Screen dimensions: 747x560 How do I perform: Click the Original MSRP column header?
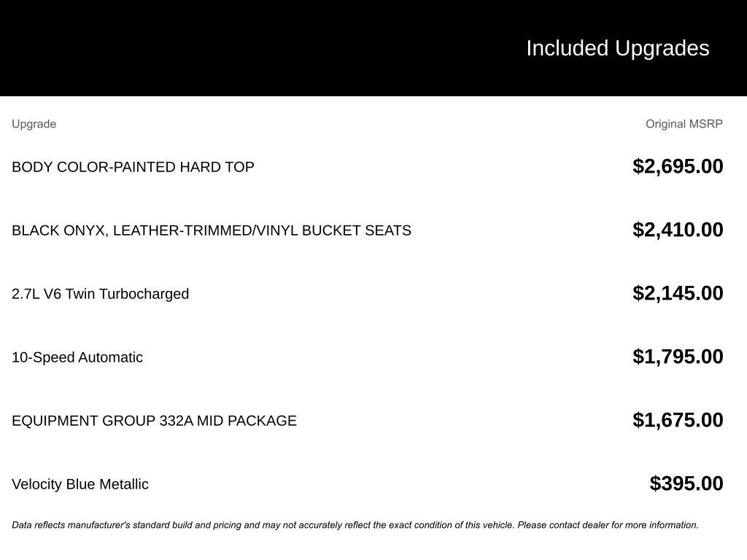(x=684, y=124)
